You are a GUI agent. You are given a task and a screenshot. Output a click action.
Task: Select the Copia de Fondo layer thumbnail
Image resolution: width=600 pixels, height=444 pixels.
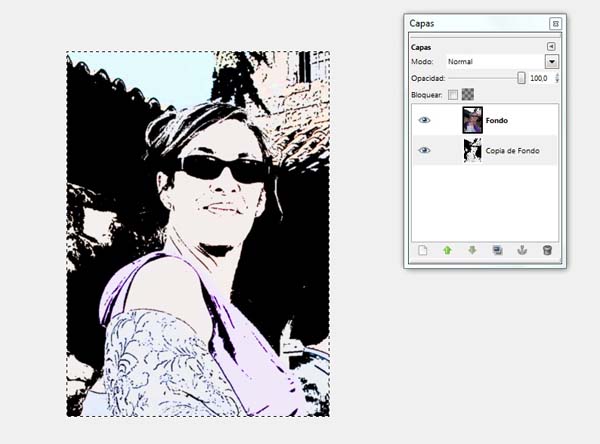(x=473, y=150)
